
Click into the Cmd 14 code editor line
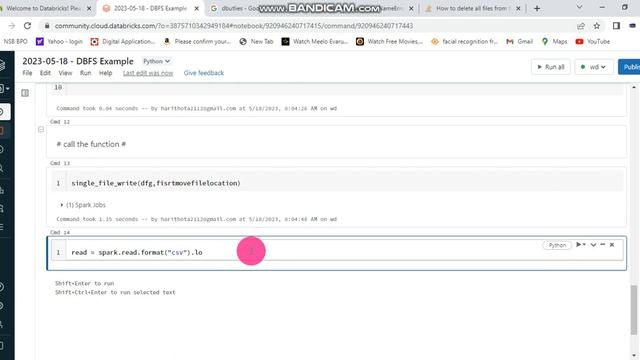tap(343, 252)
